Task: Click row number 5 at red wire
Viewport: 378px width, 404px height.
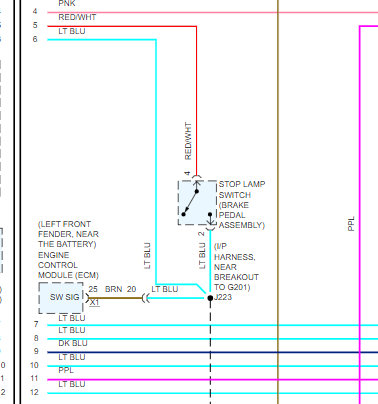Action: point(35,25)
